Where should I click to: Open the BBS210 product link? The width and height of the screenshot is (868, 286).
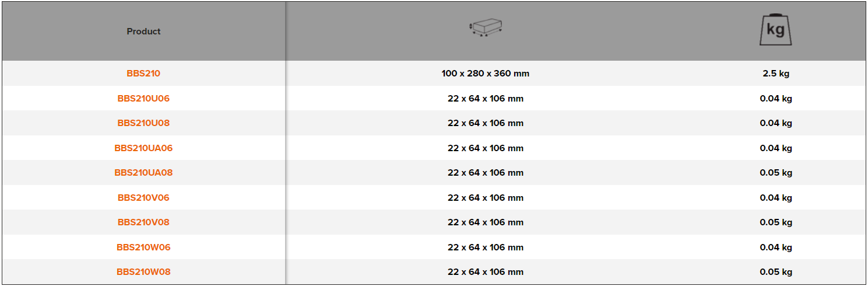pos(143,74)
